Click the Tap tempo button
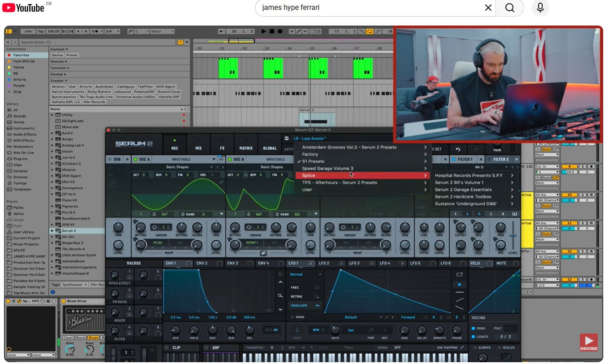 click(41, 31)
